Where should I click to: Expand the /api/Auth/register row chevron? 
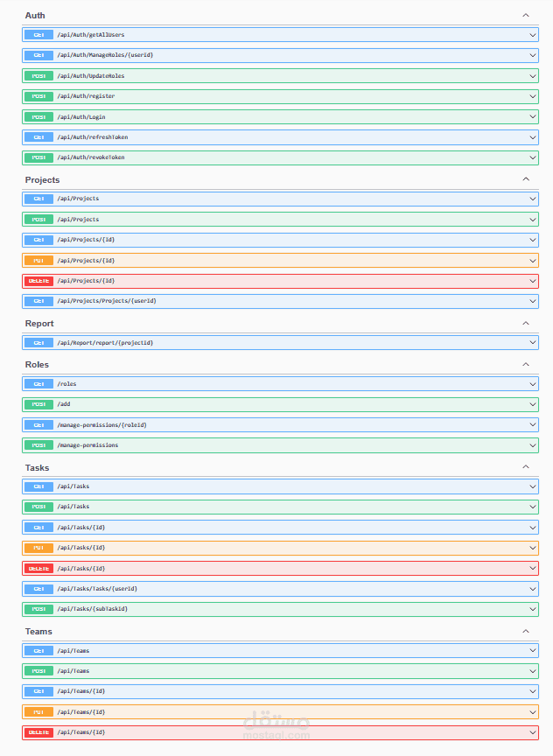point(533,96)
